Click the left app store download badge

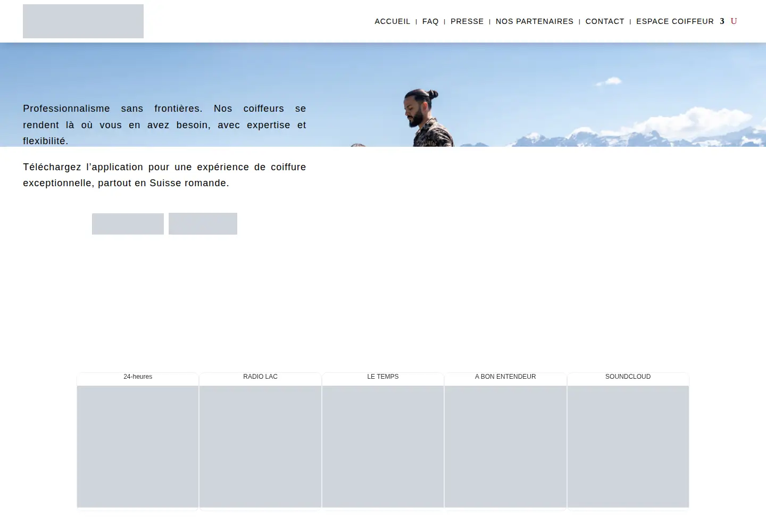pos(128,224)
